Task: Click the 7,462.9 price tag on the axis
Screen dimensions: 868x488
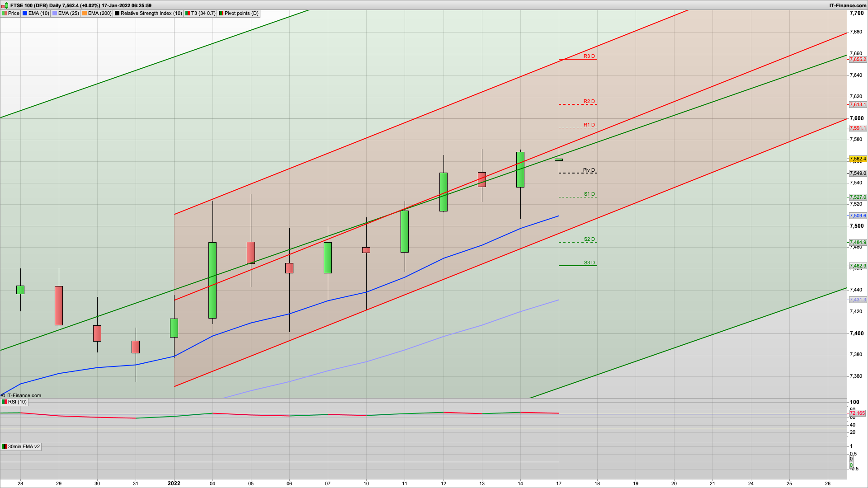Action: pyautogui.click(x=858, y=266)
